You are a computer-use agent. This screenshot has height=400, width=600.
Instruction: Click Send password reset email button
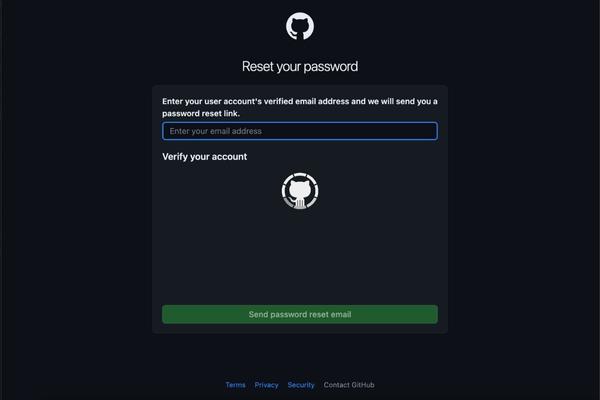point(300,314)
